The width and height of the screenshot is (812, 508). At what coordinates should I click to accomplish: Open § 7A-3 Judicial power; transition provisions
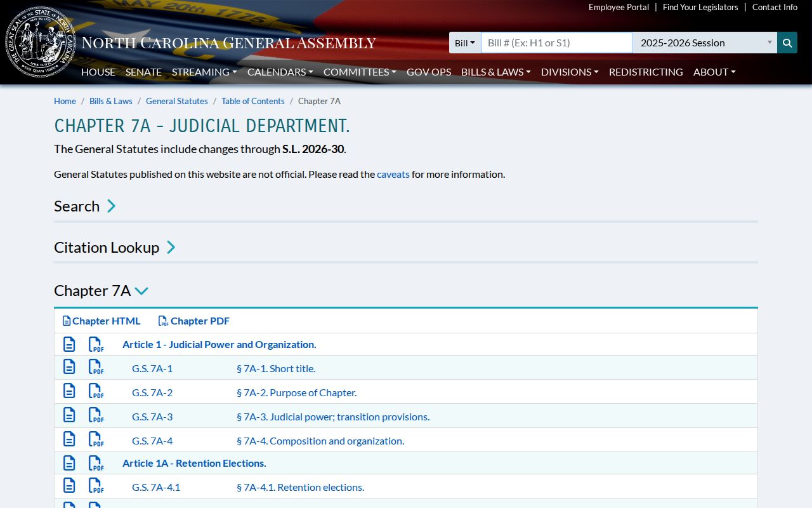pos(333,417)
